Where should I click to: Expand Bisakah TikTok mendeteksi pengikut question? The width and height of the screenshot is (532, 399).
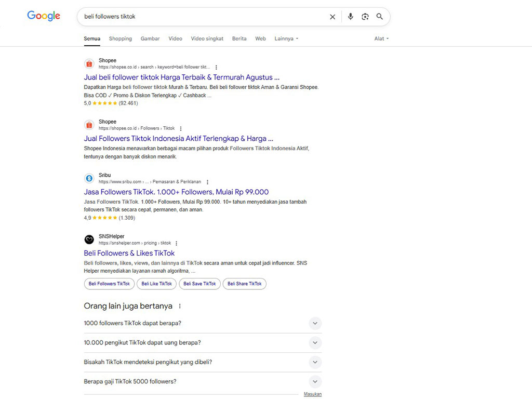[203, 362]
